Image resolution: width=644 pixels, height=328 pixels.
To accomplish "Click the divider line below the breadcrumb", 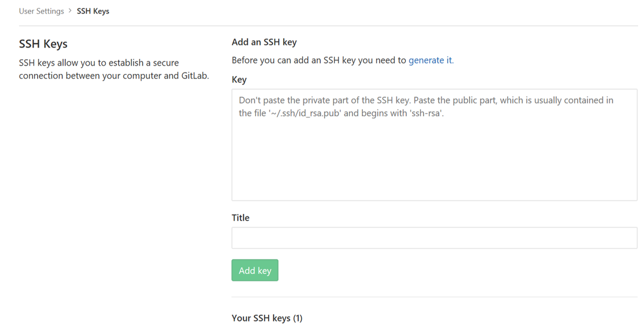I will (328, 26).
